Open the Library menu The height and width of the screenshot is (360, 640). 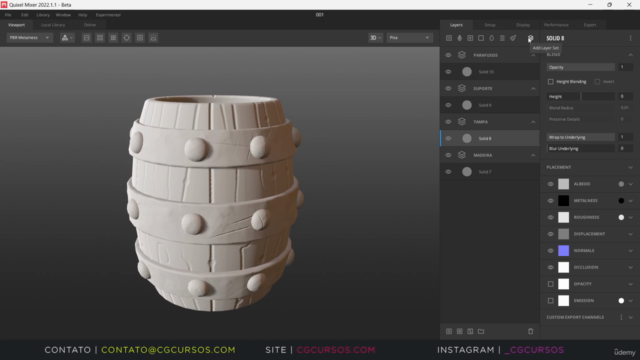click(43, 15)
